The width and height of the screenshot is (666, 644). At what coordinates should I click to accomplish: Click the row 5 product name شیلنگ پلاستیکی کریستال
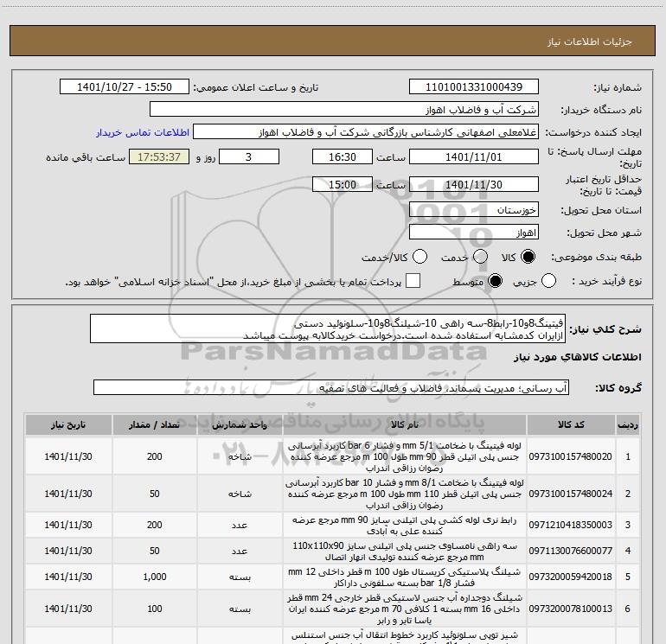(405, 577)
